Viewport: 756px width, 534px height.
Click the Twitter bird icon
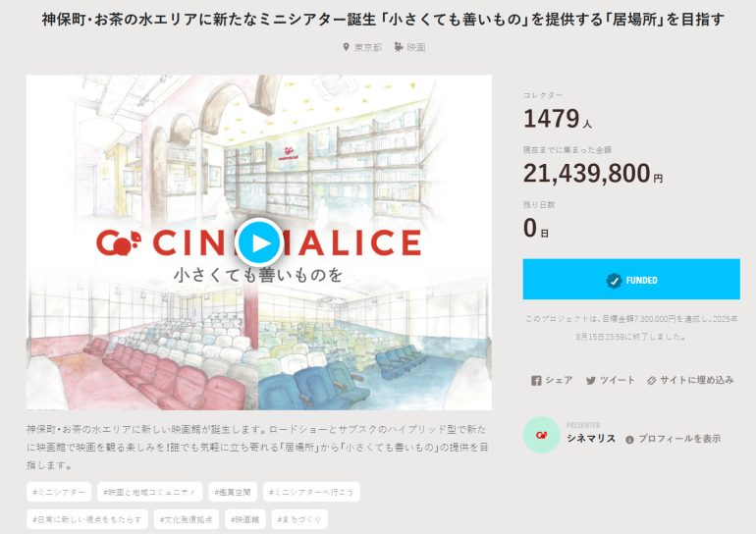click(x=591, y=381)
